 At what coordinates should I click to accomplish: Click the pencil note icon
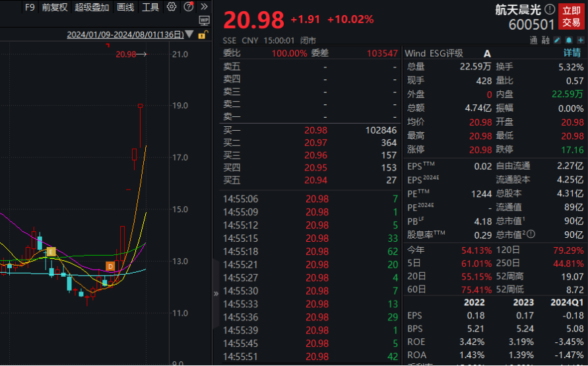tap(558, 40)
